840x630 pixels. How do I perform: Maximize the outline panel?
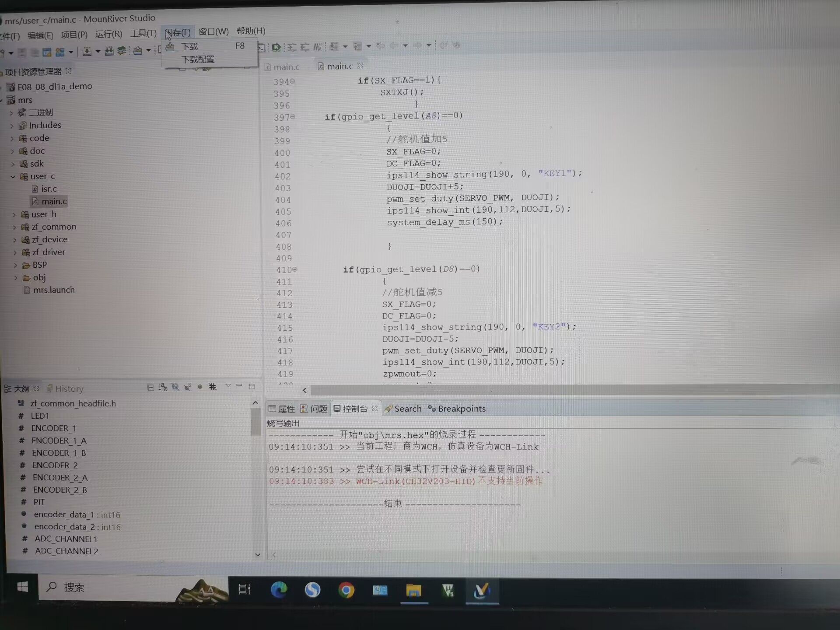pyautogui.click(x=252, y=386)
